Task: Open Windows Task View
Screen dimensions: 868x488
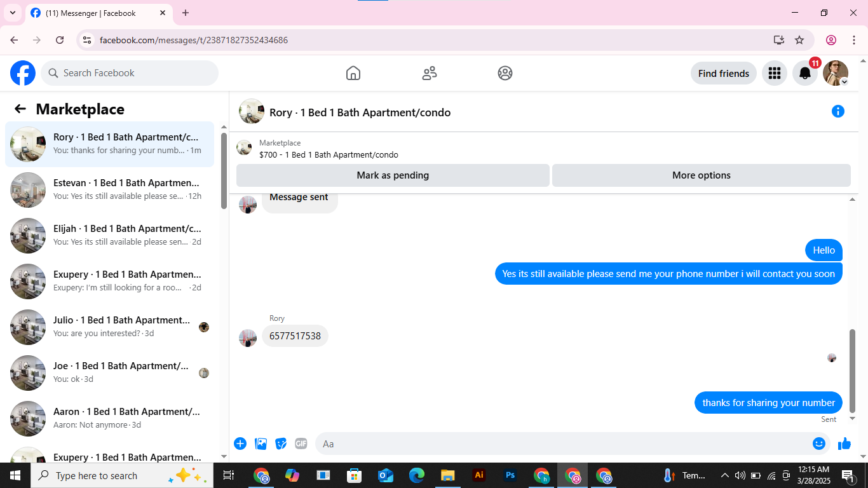Action: click(x=229, y=475)
